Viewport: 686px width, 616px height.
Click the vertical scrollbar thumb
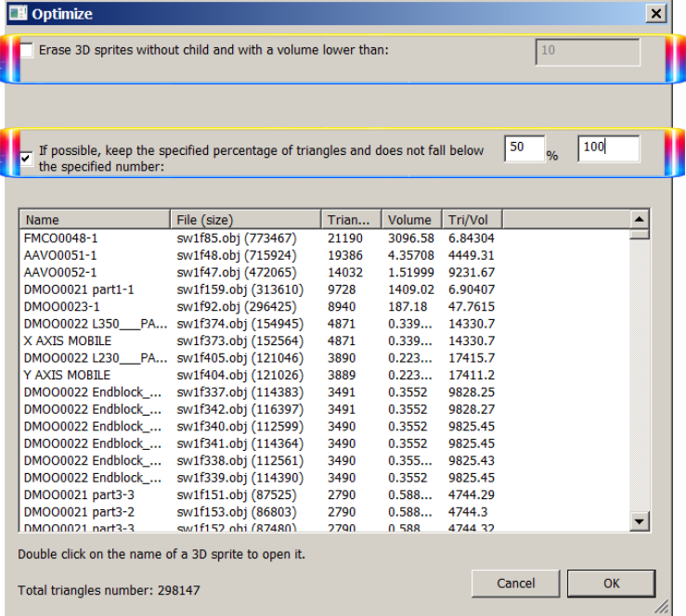[640, 234]
